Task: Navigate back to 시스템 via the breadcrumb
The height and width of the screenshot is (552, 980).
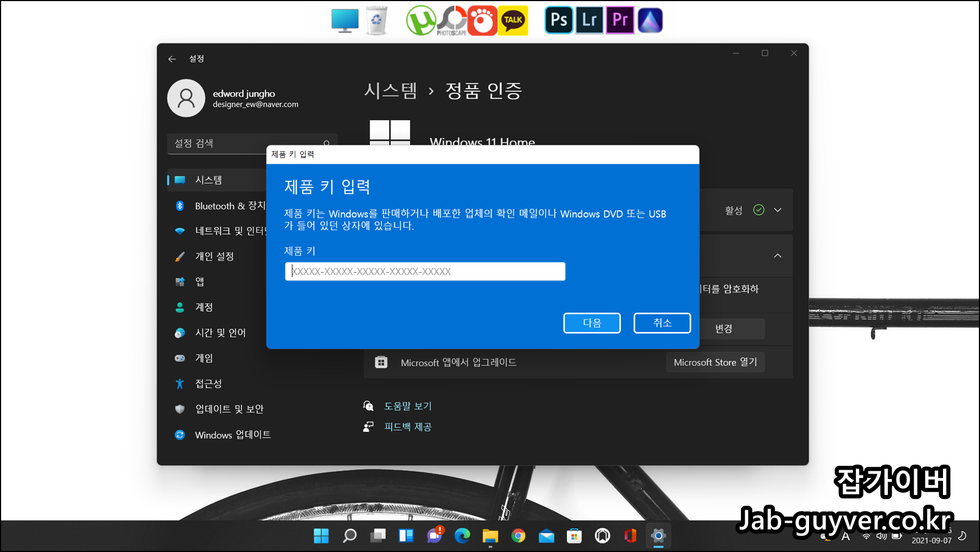Action: tap(390, 92)
